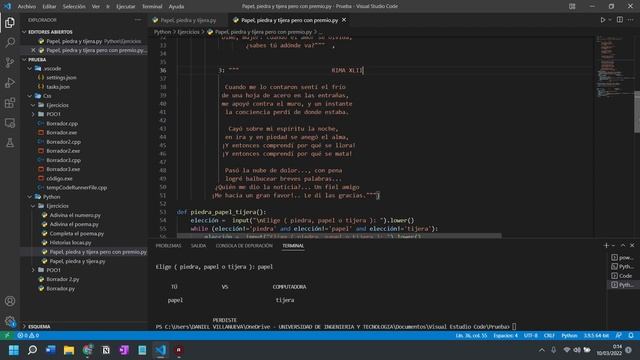Open Notion from the taskbar
This screenshot has height=360, width=640.
coord(106,350)
